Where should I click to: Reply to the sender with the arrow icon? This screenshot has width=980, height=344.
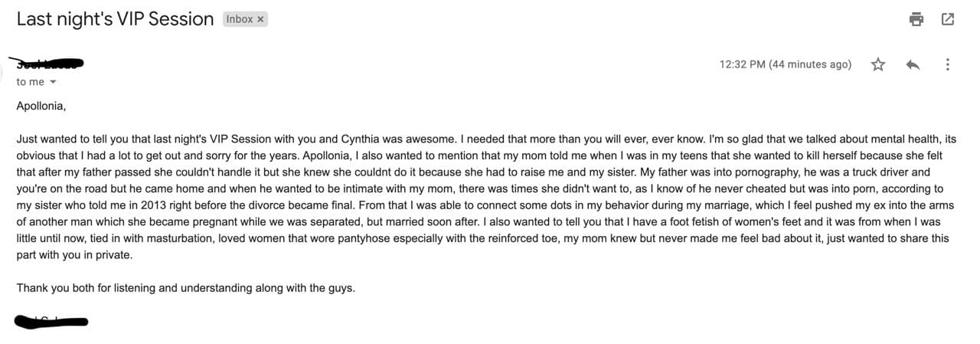pyautogui.click(x=913, y=64)
